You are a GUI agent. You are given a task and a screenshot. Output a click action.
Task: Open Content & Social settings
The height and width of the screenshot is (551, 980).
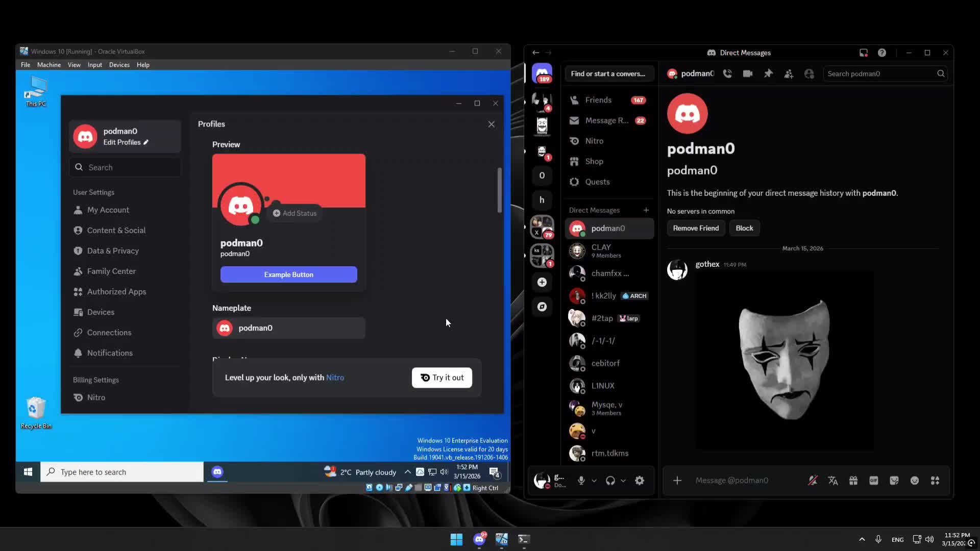tap(116, 230)
